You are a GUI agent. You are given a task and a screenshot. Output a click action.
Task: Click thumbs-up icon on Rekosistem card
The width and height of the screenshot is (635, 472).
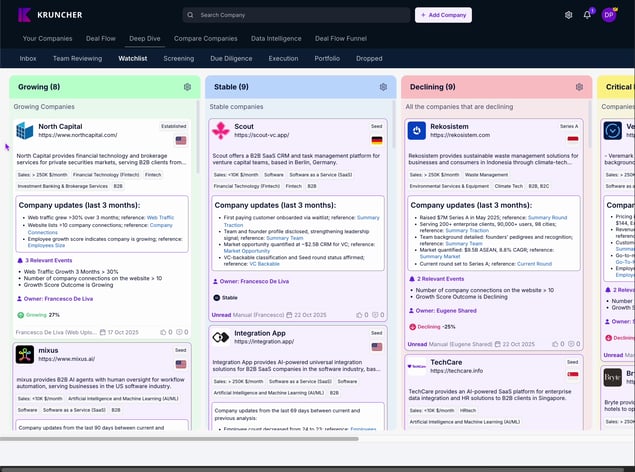click(x=556, y=343)
